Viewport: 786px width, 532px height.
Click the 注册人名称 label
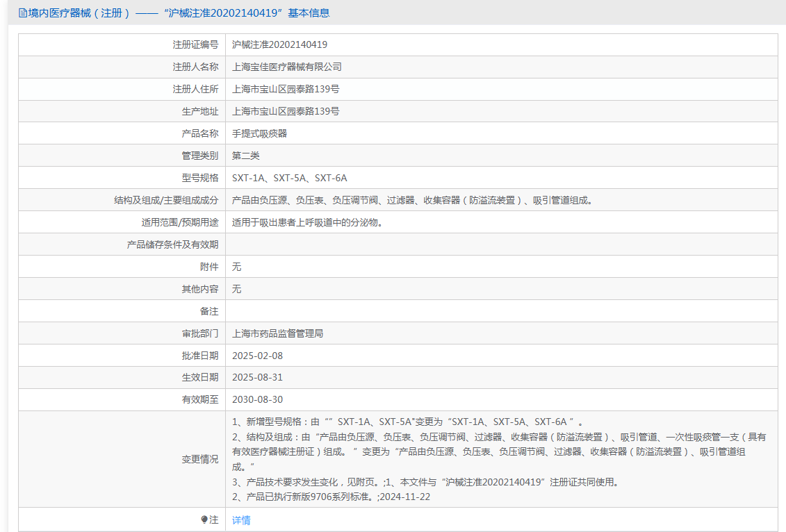[x=195, y=67]
